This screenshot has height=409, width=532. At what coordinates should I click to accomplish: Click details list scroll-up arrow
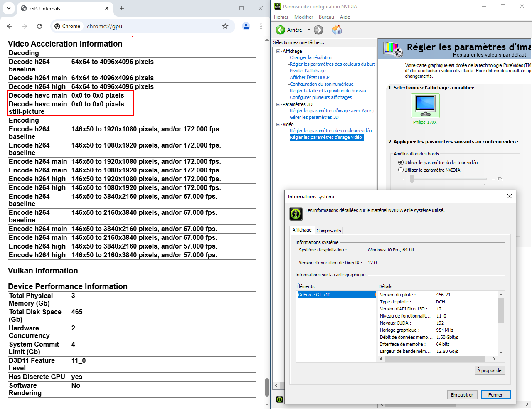click(501, 295)
